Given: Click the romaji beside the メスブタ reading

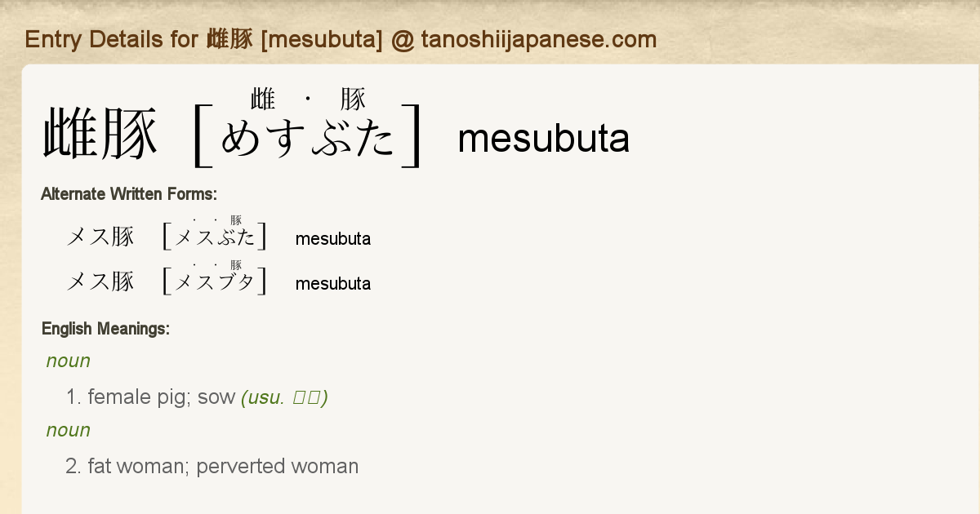Looking at the screenshot, I should click(332, 284).
